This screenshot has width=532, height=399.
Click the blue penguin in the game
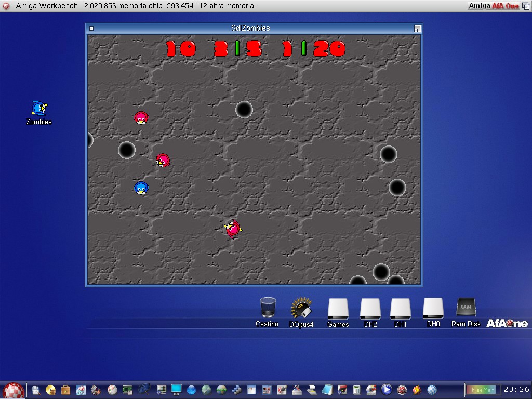coord(141,188)
